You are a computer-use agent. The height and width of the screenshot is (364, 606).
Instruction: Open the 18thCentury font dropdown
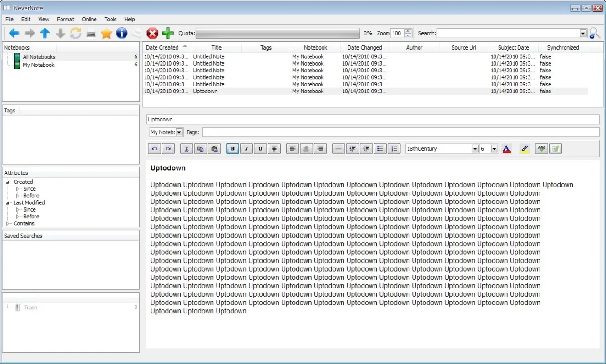point(475,149)
